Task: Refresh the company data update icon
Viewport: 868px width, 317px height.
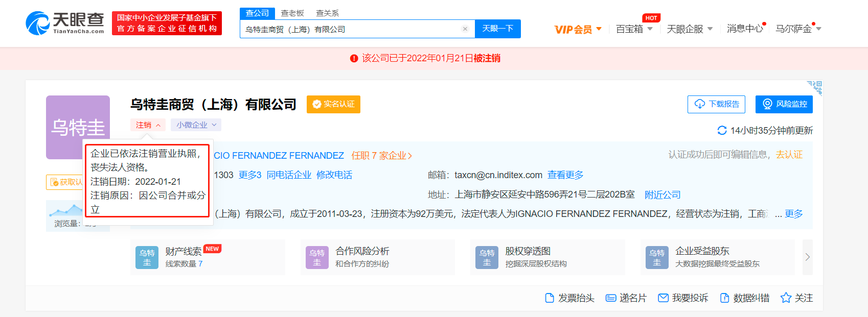Action: [722, 130]
